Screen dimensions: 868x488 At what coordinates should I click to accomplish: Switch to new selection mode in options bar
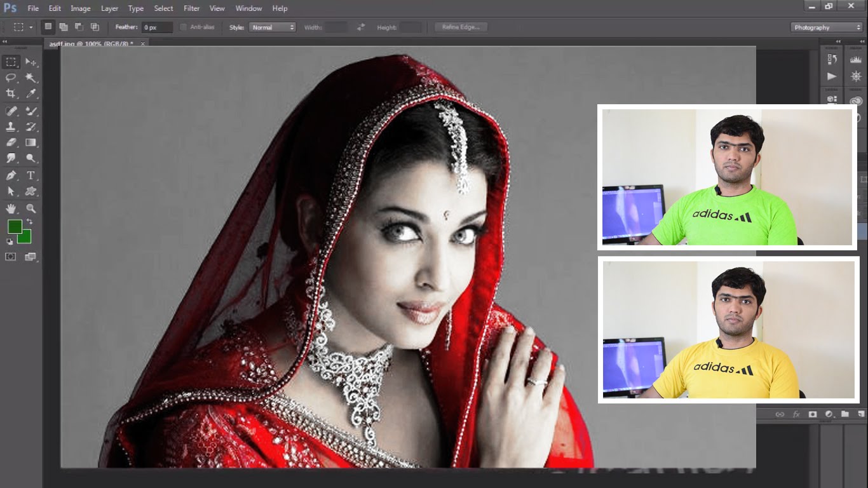[x=48, y=27]
